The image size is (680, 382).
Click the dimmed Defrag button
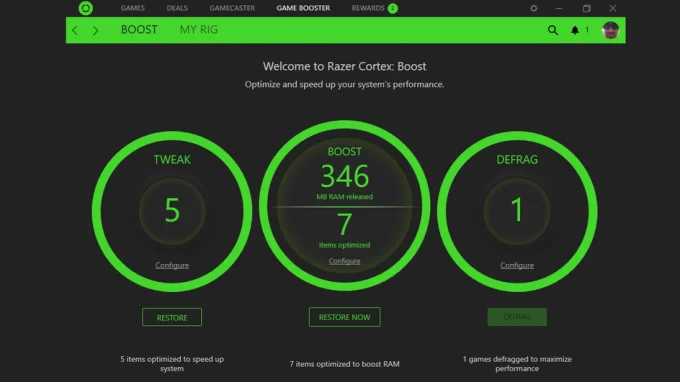click(x=517, y=317)
